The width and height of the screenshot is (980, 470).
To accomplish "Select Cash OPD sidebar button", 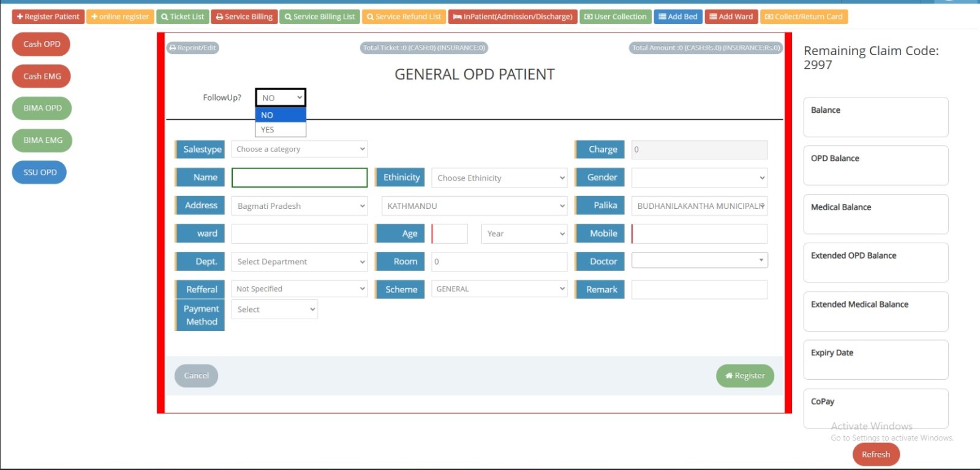I will click(41, 44).
